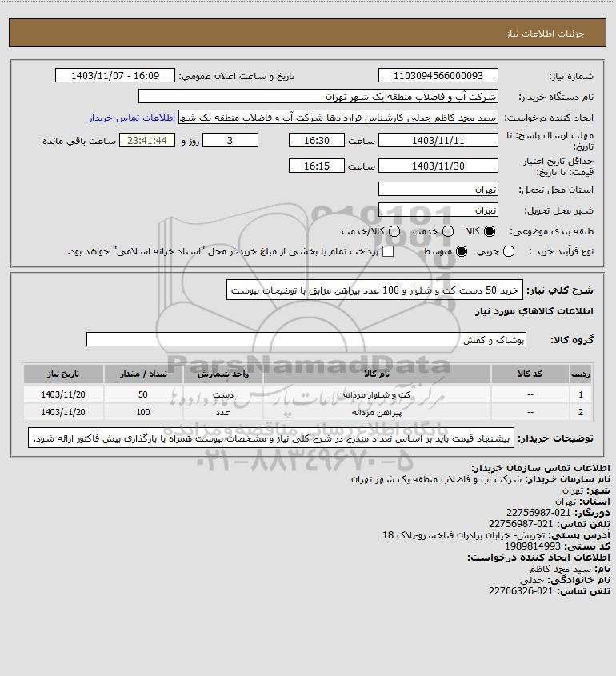Click row number 2 cell
This screenshot has width=616, height=676.
(581, 413)
